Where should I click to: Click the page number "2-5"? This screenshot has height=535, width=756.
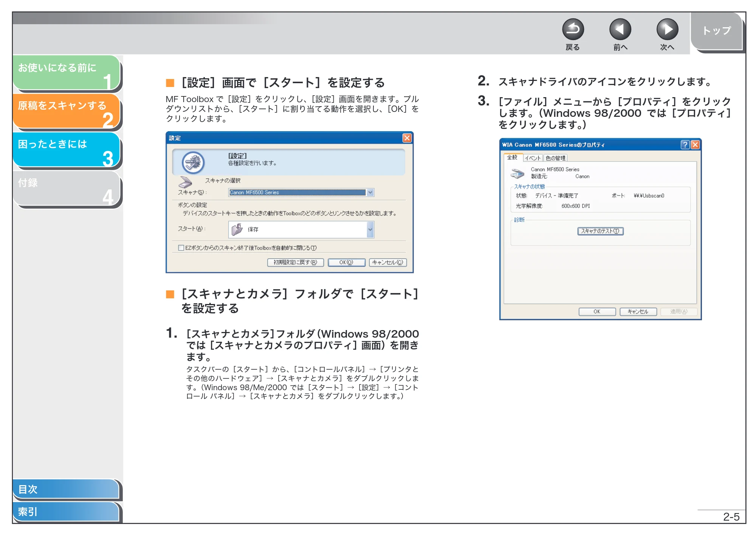click(731, 517)
